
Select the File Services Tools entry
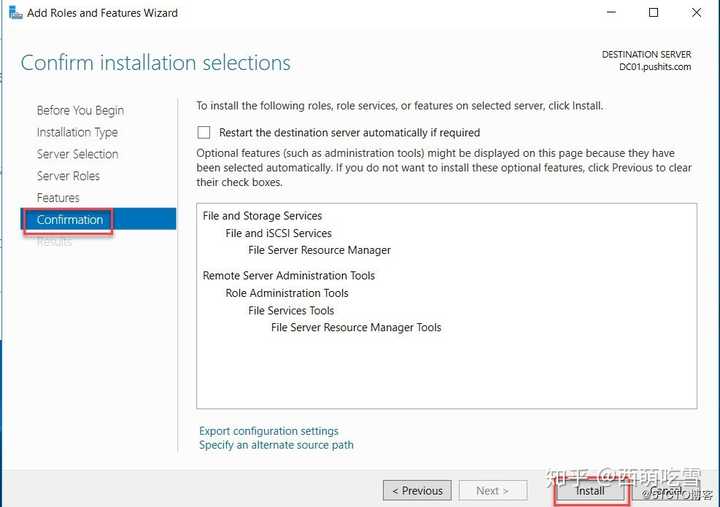click(x=291, y=311)
